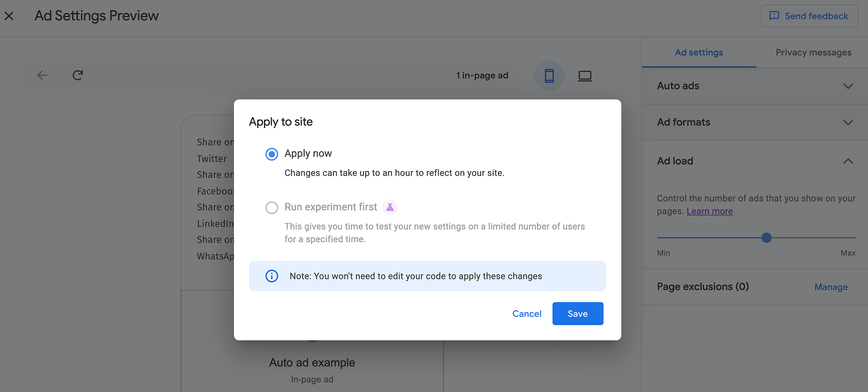Screen dimensions: 868x392
Task: Switch preview to mobile view
Action: tap(549, 76)
